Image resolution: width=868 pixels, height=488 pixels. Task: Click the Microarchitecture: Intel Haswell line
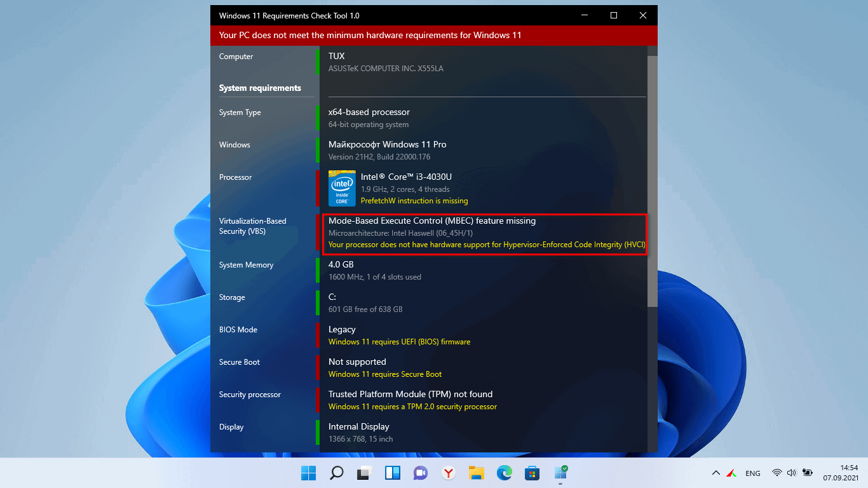click(401, 233)
